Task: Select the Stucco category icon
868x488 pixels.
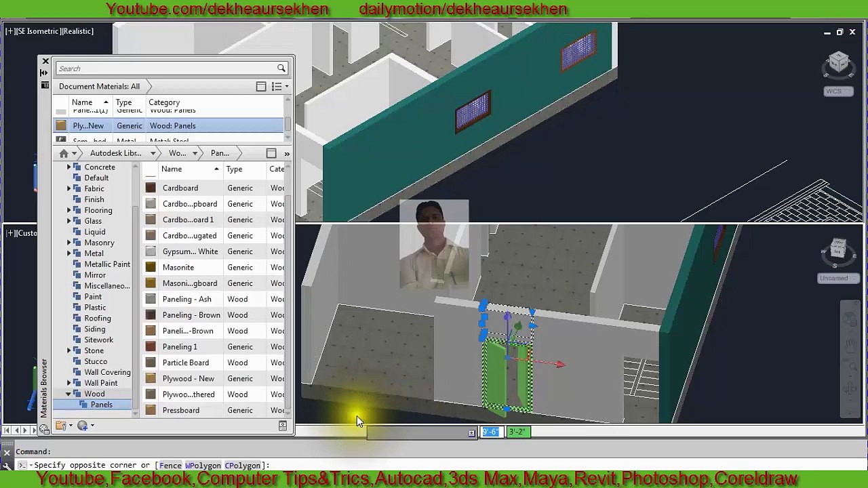Action: coord(77,361)
